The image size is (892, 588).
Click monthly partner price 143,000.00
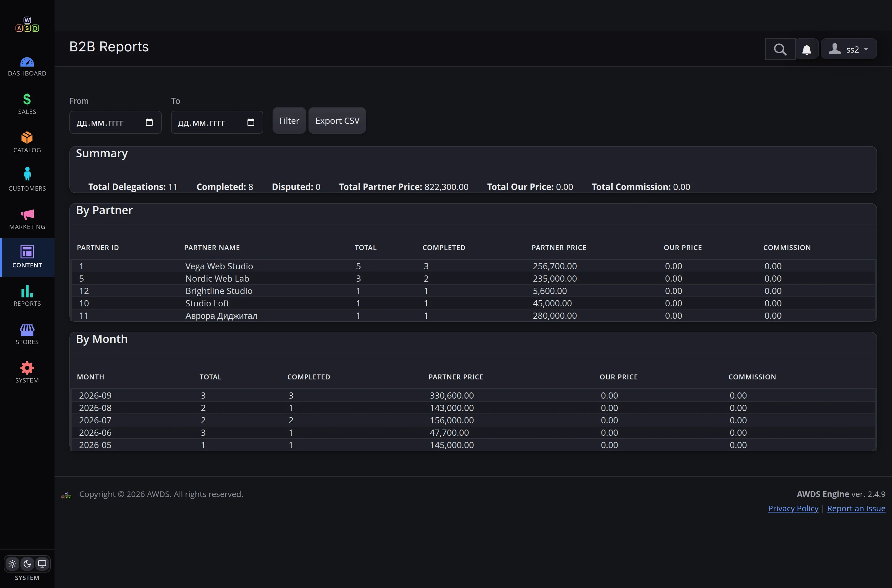pyautogui.click(x=452, y=408)
